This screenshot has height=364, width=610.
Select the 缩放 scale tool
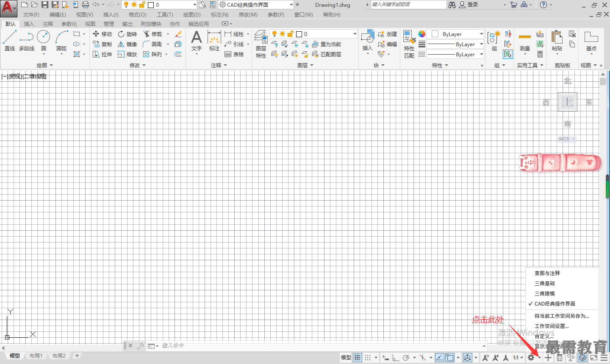[x=128, y=54]
